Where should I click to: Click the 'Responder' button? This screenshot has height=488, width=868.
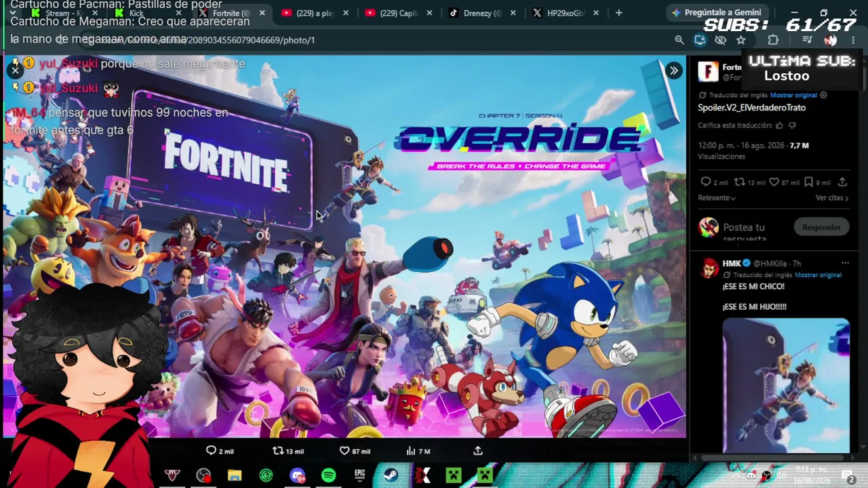(x=821, y=227)
